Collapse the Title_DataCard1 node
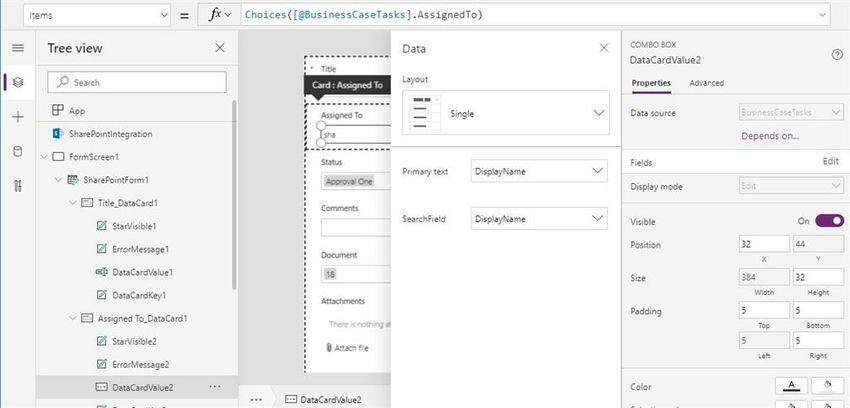The height and width of the screenshot is (408, 850). (x=73, y=203)
